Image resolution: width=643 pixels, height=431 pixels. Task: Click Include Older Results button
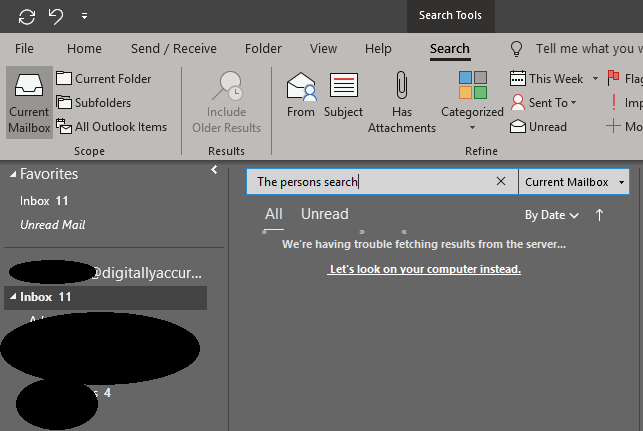tap(226, 102)
